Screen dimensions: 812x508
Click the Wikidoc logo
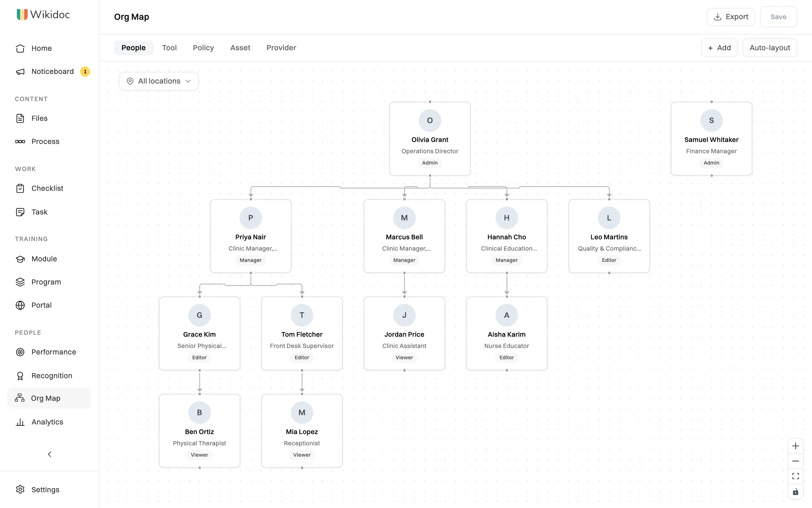pos(43,14)
